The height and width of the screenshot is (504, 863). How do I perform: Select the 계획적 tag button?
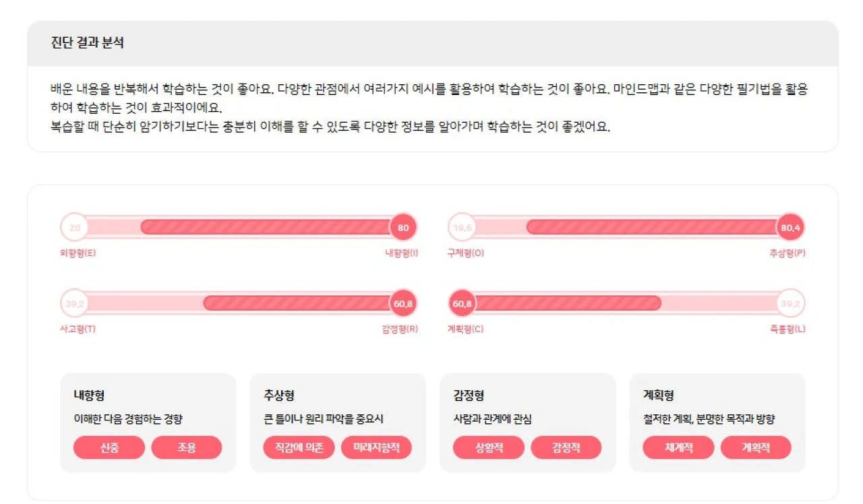(x=756, y=447)
